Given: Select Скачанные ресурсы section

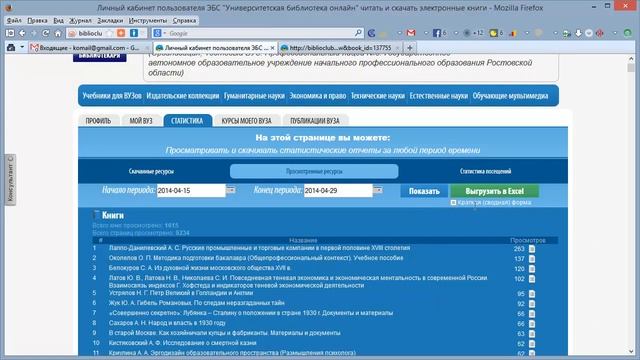Looking at the screenshot, I should (x=151, y=171).
